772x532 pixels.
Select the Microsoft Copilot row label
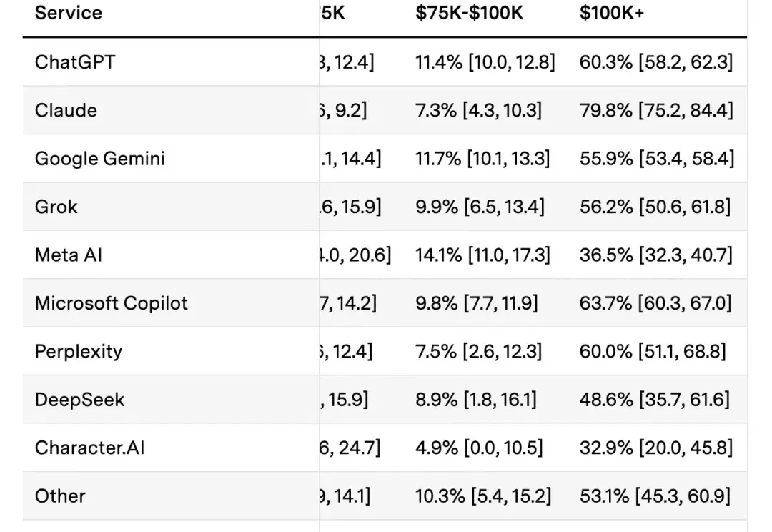112,303
